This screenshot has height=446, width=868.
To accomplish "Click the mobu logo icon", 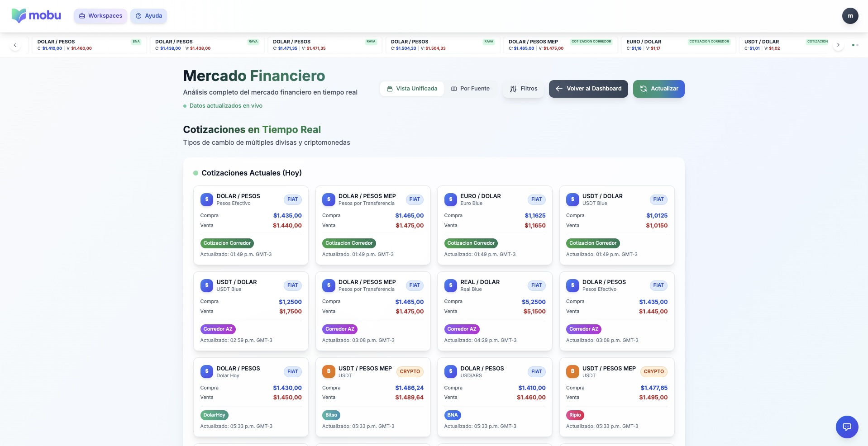I will pos(18,15).
